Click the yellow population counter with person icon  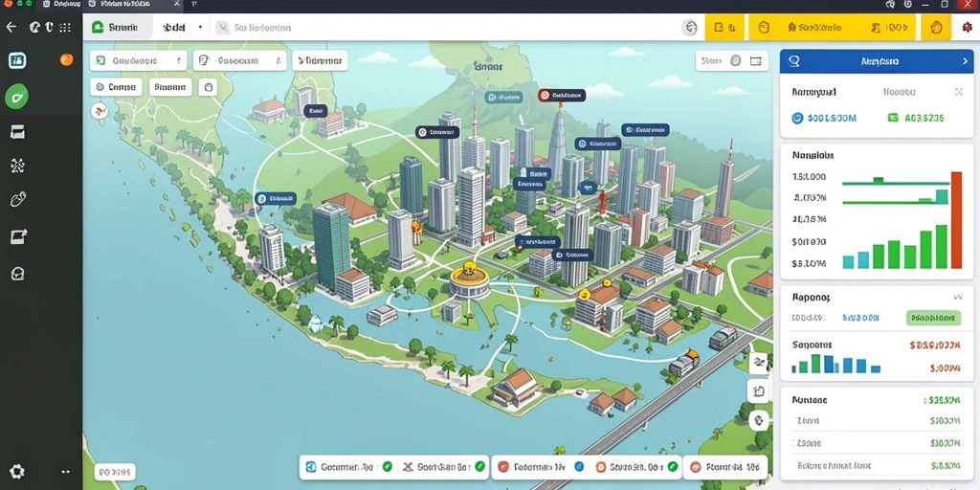tap(889, 28)
